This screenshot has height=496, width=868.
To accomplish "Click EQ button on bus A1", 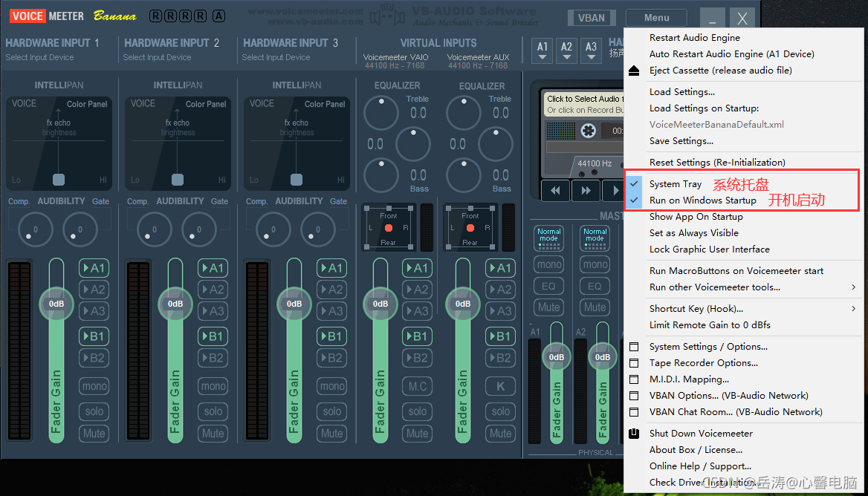I will [x=549, y=286].
